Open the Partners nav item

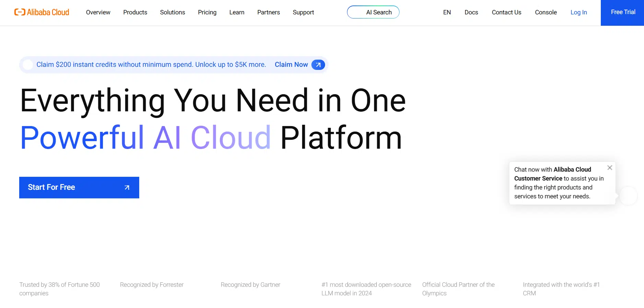269,12
